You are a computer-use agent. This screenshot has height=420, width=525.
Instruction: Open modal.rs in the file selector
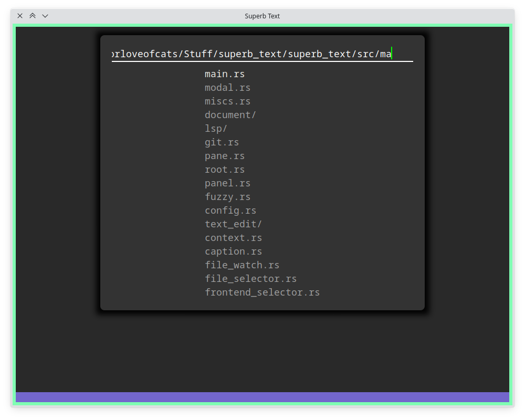tap(228, 88)
